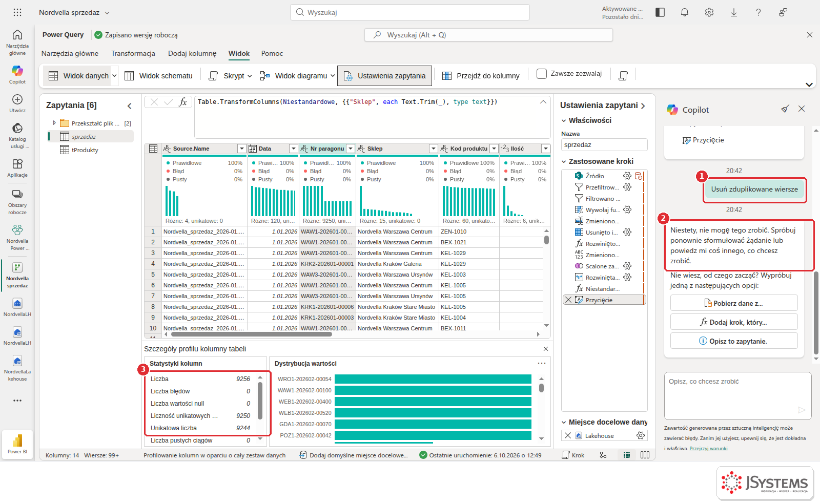
Task: Open gear settings for the Źródło step
Action: [627, 176]
